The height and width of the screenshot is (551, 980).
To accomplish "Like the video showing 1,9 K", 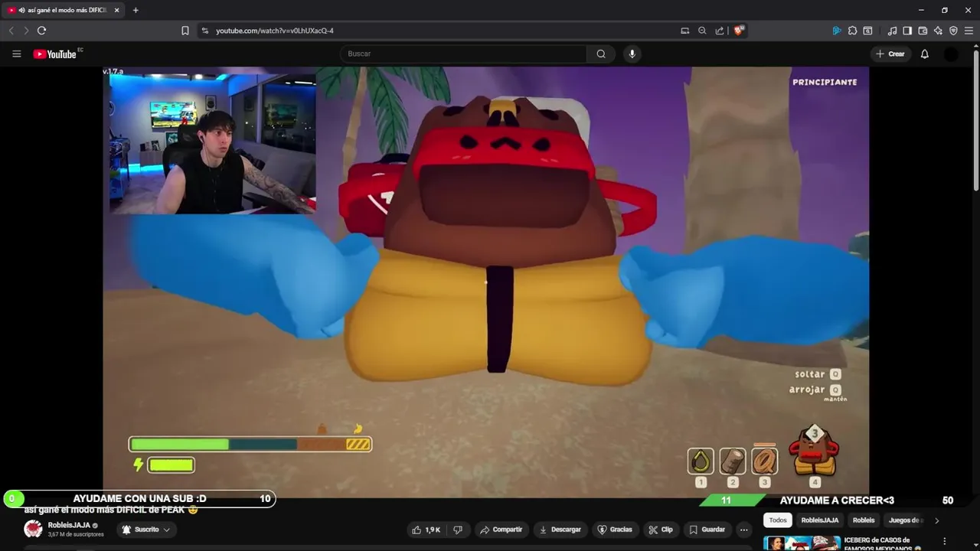I will click(x=426, y=530).
